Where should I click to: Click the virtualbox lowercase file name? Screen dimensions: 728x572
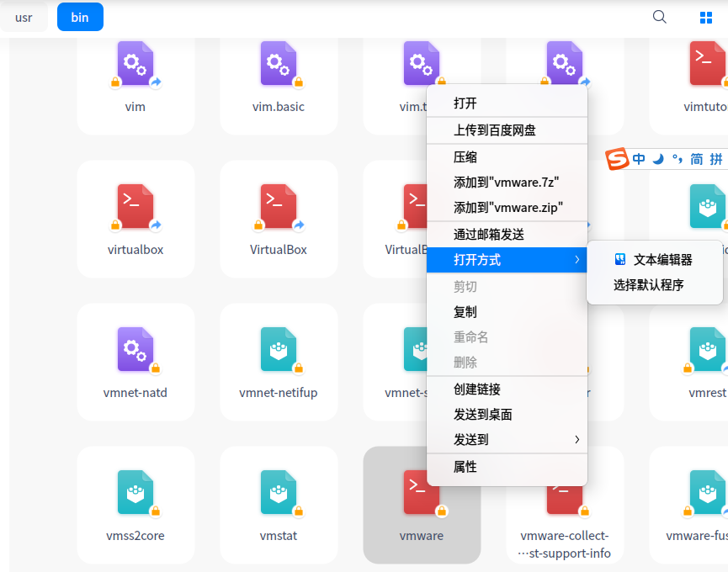[136, 250]
